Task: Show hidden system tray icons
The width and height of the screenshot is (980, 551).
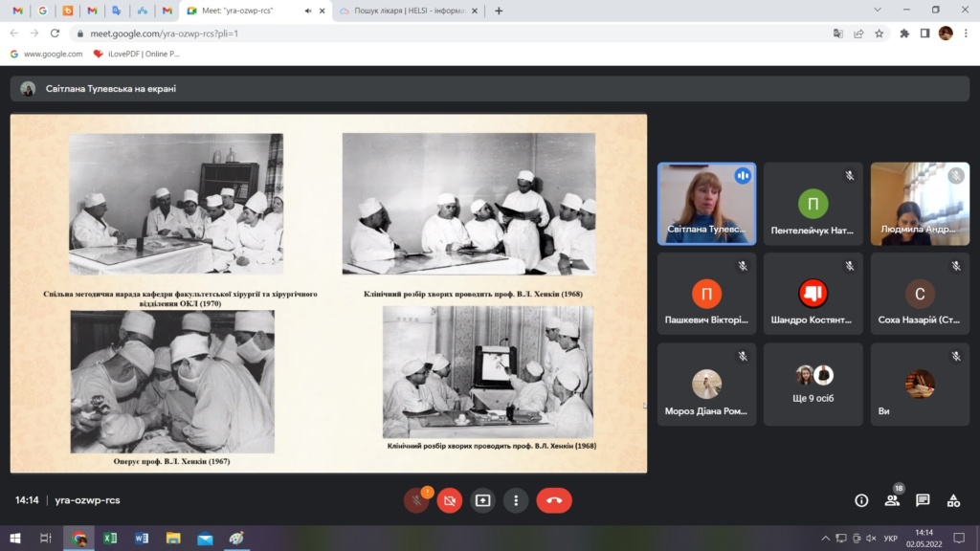Action: [x=826, y=539]
